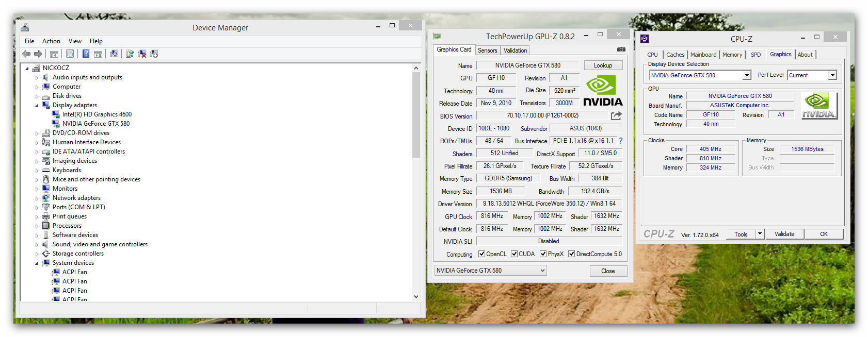Screen dimensions: 868x337
Task: Click the Device Manager title bar icon
Action: pyautogui.click(x=25, y=28)
